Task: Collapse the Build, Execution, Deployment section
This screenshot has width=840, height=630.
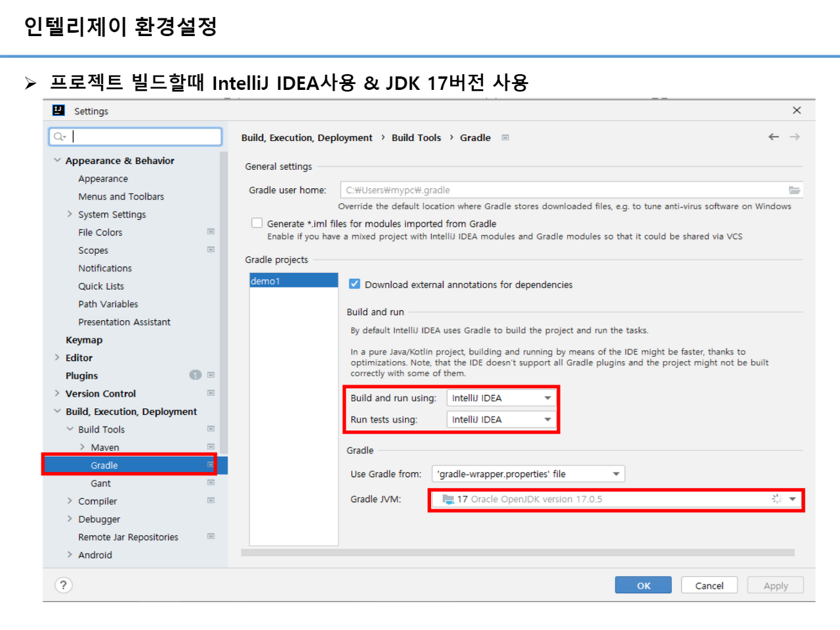Action: (57, 411)
